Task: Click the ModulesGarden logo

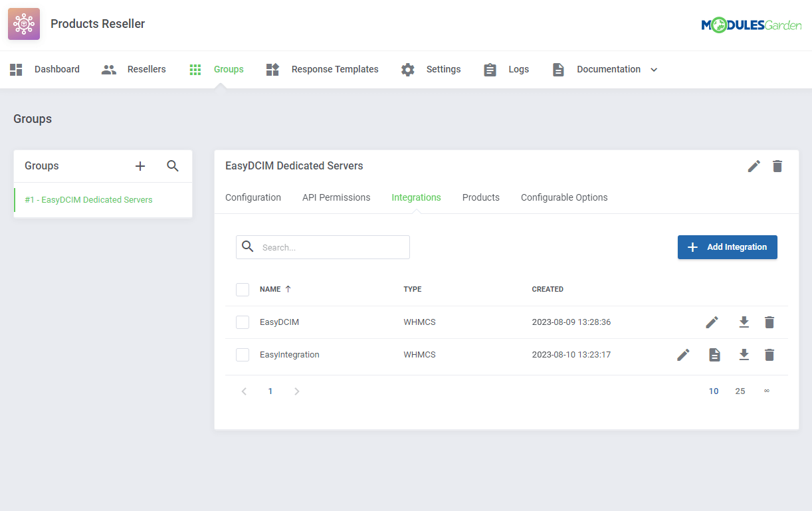Action: (752, 25)
